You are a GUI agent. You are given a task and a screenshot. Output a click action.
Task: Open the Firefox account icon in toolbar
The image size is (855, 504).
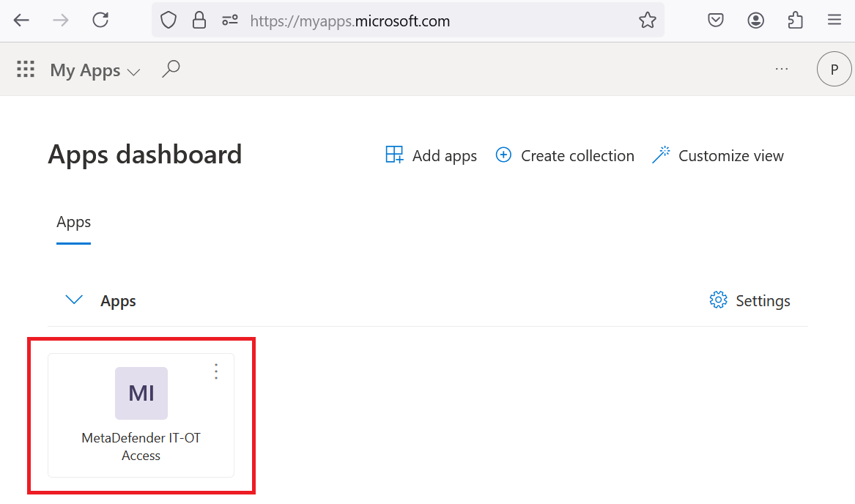pyautogui.click(x=755, y=21)
